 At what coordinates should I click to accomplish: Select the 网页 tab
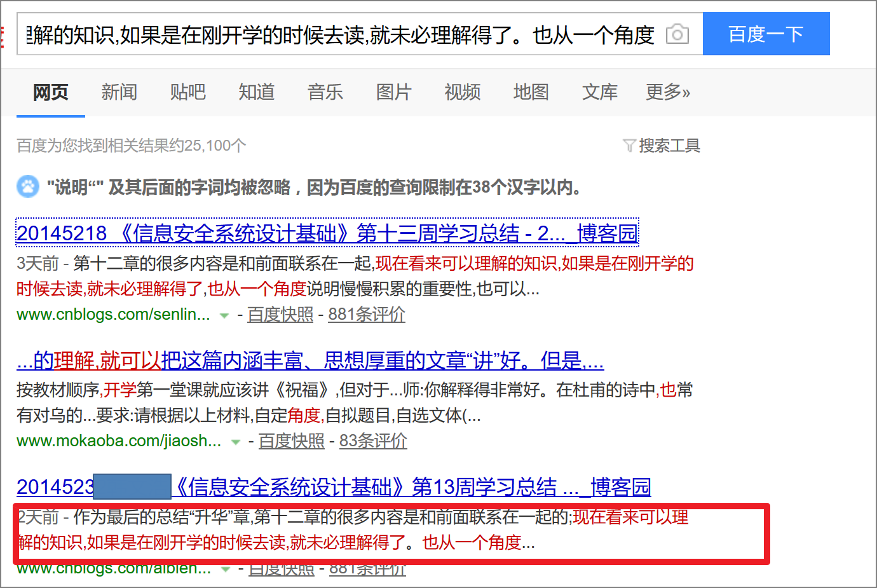[51, 92]
